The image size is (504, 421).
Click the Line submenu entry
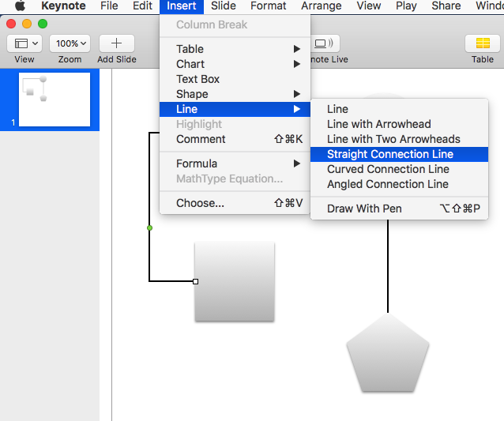click(x=235, y=109)
